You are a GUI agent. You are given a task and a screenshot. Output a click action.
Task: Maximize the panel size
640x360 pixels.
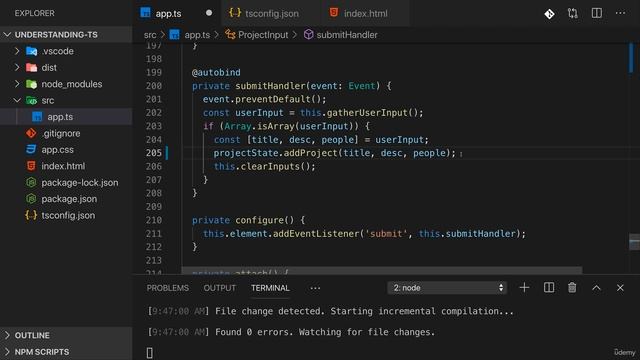point(596,288)
